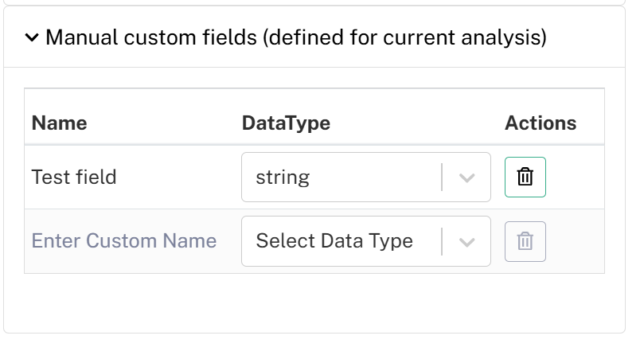Click empty area below the custom fields table
The image size is (644, 355).
314,302
